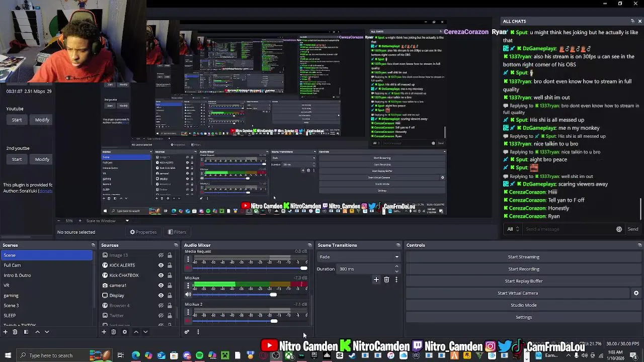Click Start under 2nd youtube output
The width and height of the screenshot is (644, 362).
click(x=17, y=159)
